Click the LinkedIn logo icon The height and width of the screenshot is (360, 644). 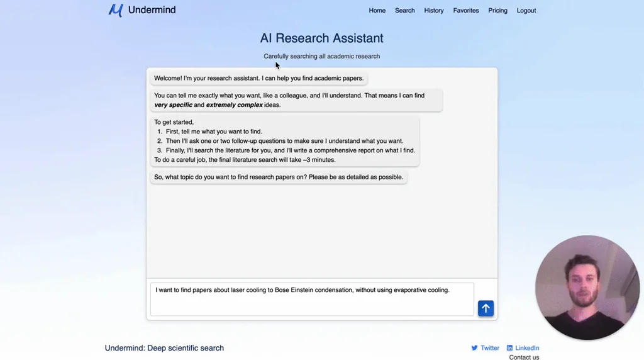tap(510, 348)
